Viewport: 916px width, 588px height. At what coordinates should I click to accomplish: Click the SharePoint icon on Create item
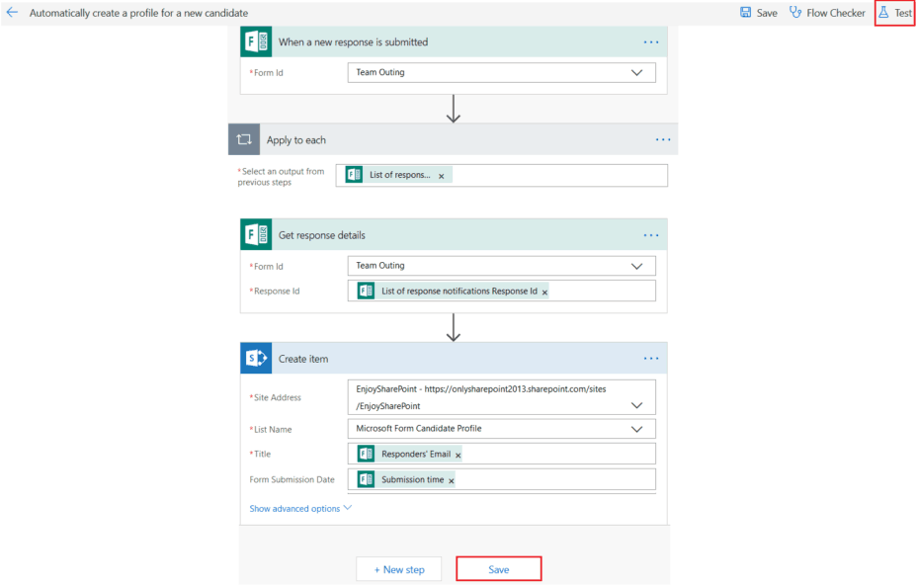click(255, 358)
